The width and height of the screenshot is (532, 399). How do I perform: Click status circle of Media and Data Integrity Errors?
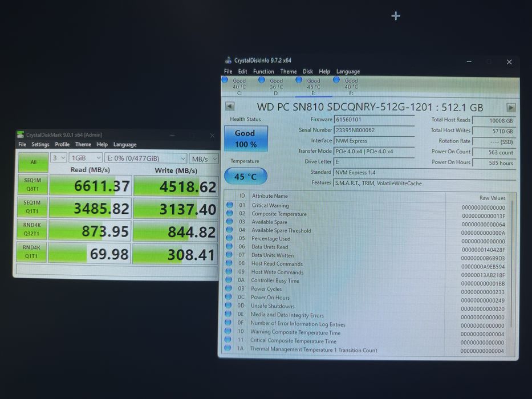[228, 314]
